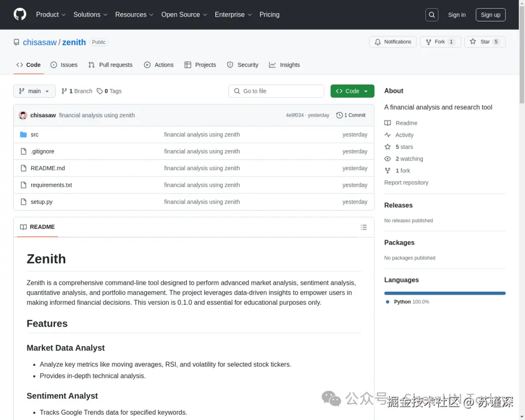The height and width of the screenshot is (420, 525).
Task: Click the Notifications bell icon
Action: point(378,42)
